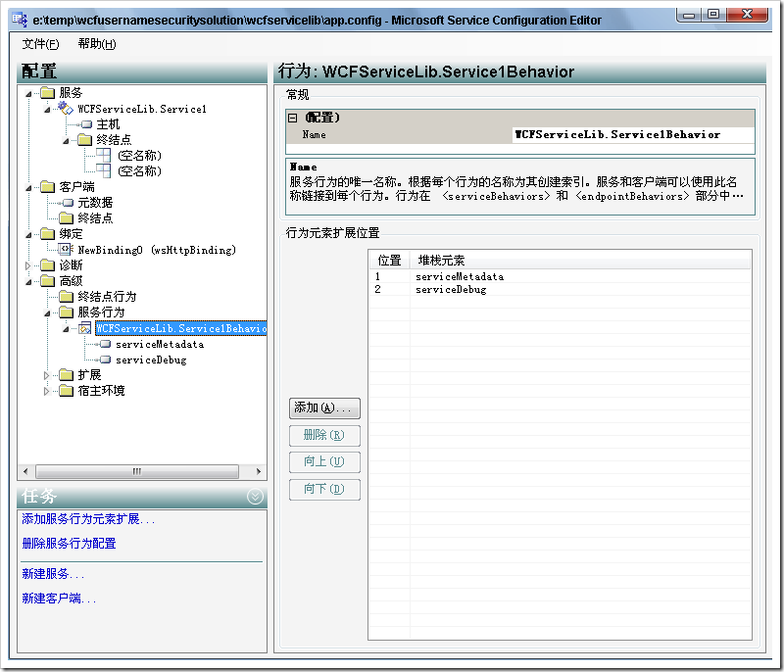Select the serviceDebug tree item label
784x672 pixels.
pos(151,360)
